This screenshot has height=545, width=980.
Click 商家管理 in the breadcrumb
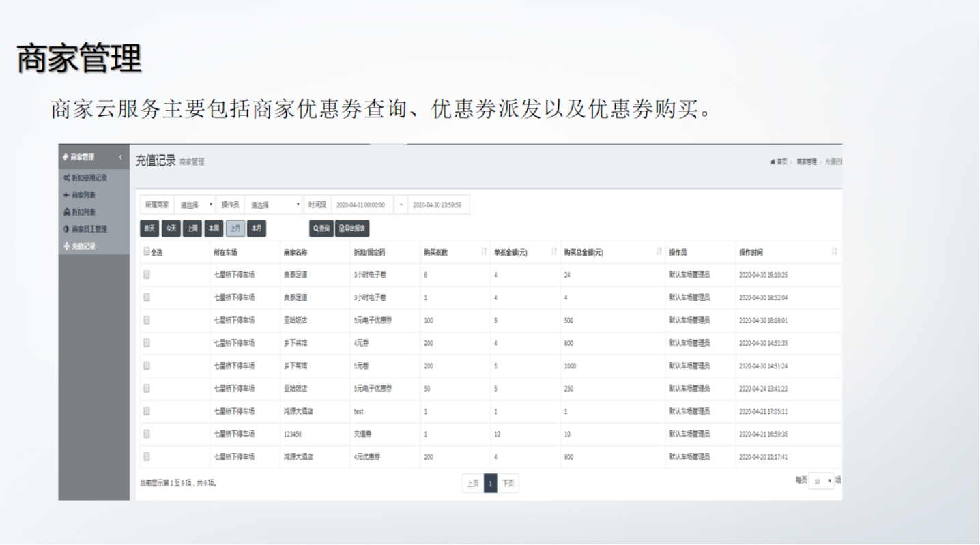806,162
